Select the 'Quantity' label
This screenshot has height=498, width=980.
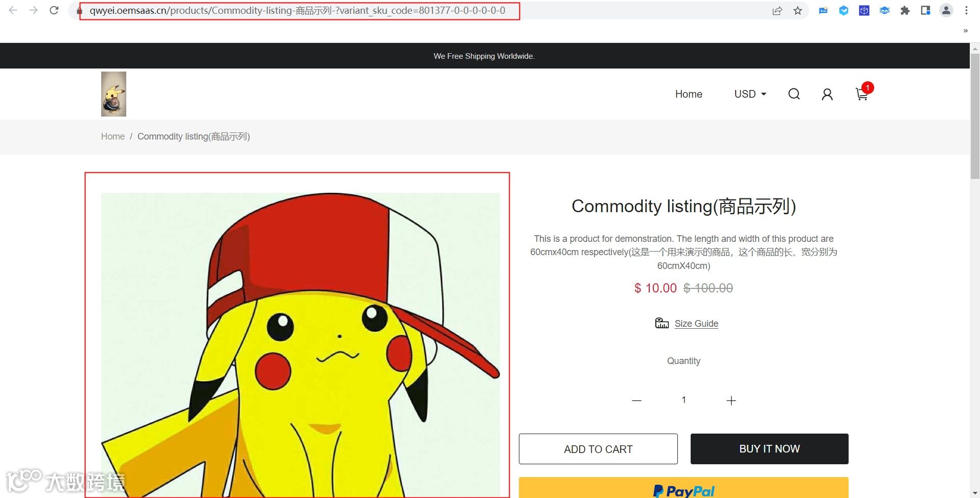(683, 361)
